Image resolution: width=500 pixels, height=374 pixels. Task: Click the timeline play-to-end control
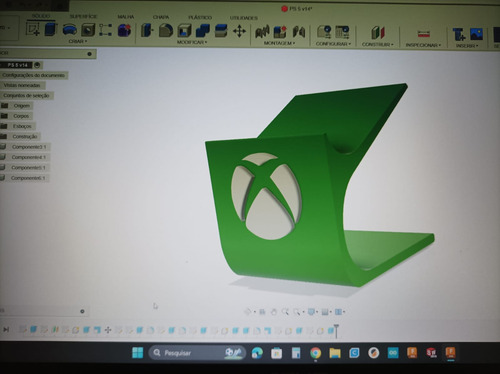tap(6, 329)
